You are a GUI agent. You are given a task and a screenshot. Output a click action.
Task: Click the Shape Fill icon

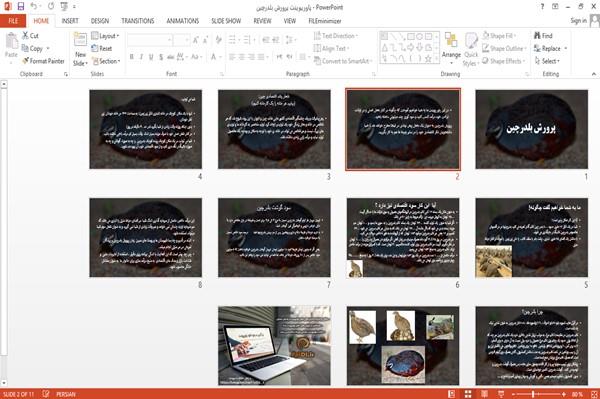[x=486, y=36]
